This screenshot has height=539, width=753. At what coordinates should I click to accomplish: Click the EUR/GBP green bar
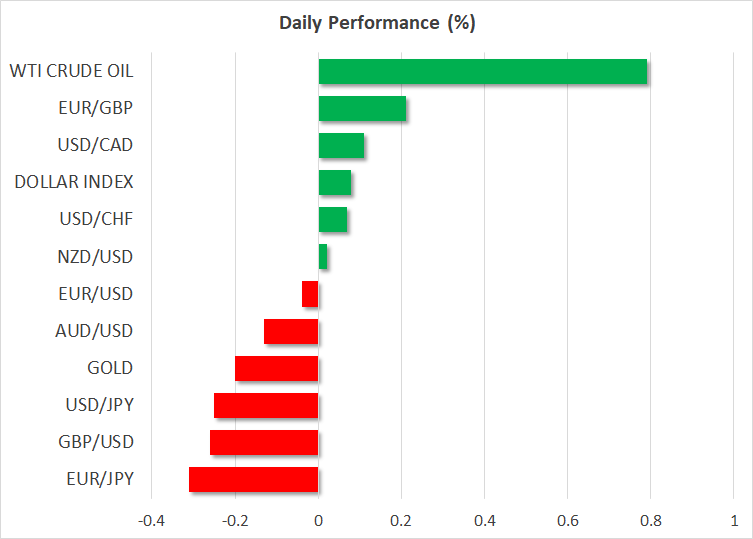[x=362, y=109]
